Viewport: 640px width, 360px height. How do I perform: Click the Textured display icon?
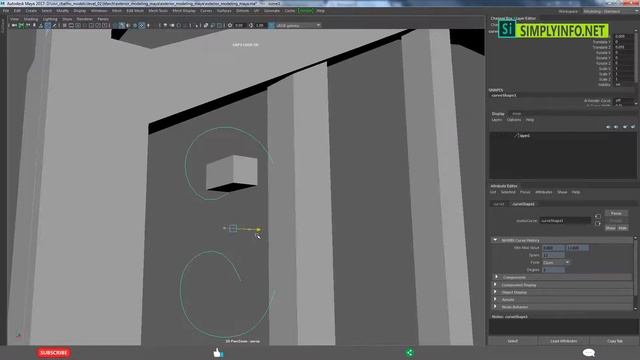click(x=142, y=25)
